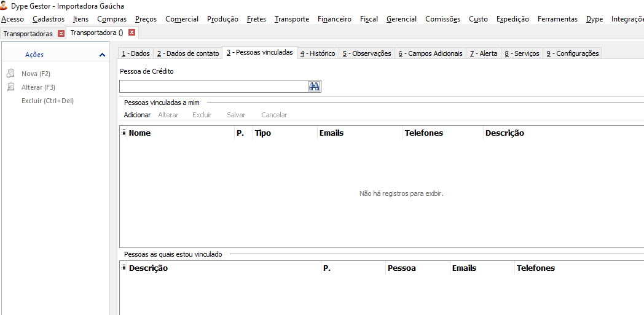Image resolution: width=644 pixels, height=315 pixels.
Task: Click the Telefones column header in lower grid
Action: pos(579,268)
